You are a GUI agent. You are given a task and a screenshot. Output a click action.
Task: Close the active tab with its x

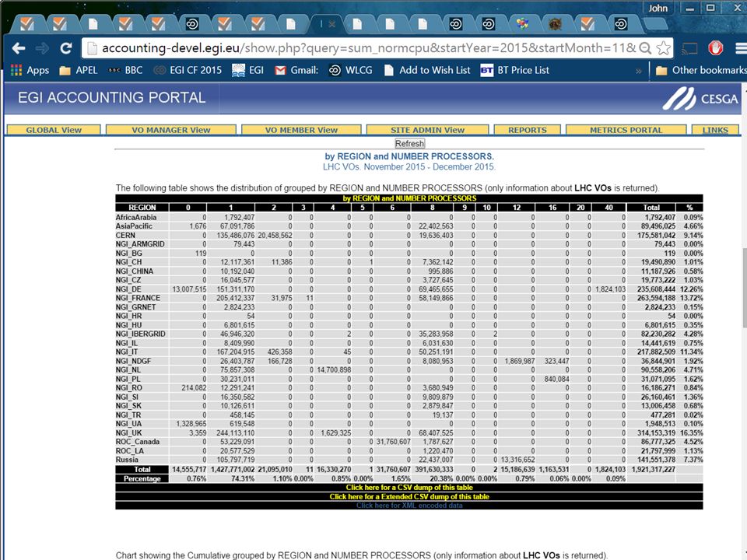pos(332,24)
